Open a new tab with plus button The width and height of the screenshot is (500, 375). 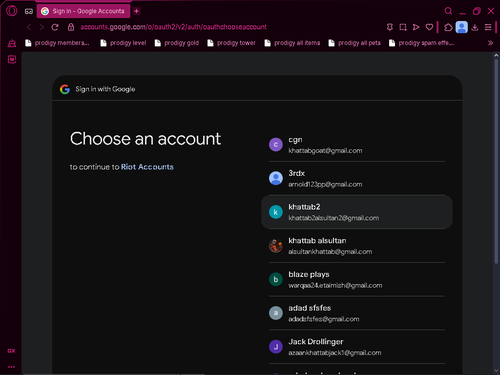coord(136,11)
